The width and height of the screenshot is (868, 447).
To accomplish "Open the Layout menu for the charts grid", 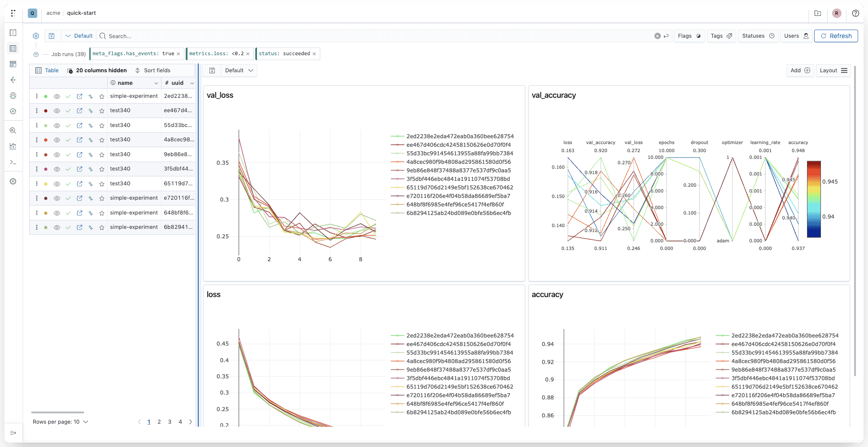I will [833, 70].
